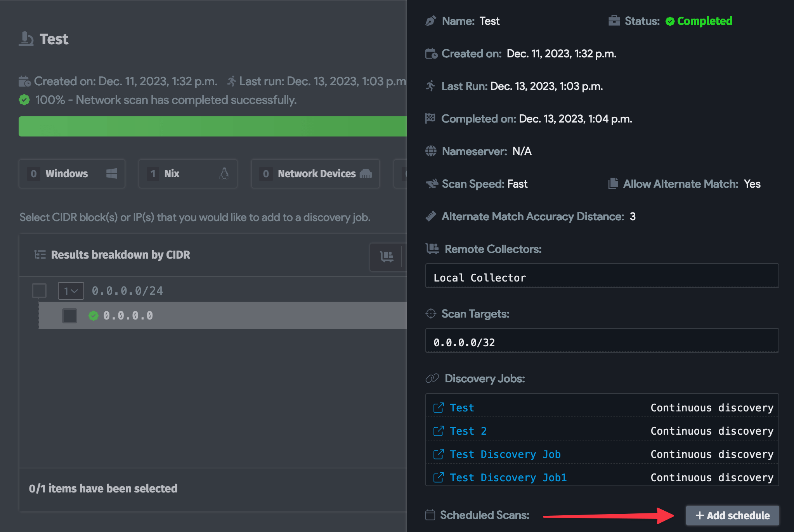
Task: Click the green Completed status check icon
Action: [670, 21]
